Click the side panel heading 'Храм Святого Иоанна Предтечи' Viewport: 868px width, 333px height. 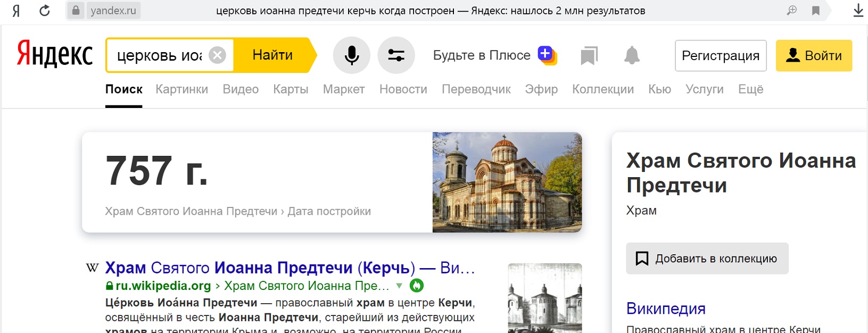[741, 172]
